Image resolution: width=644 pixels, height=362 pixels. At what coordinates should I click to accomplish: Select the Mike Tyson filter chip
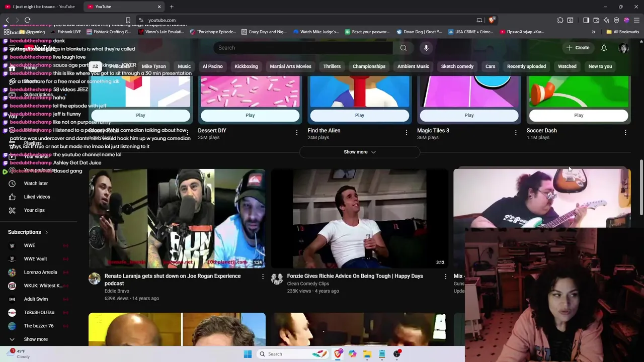(x=153, y=66)
